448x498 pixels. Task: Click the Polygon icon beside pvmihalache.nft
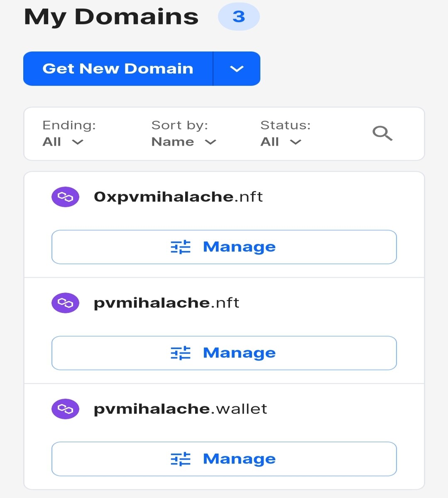[x=65, y=303]
